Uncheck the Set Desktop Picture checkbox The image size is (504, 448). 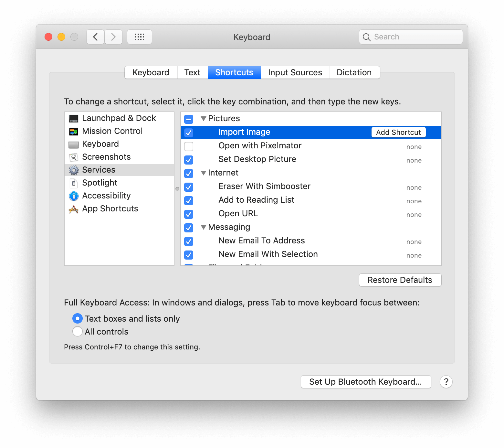pyautogui.click(x=189, y=160)
